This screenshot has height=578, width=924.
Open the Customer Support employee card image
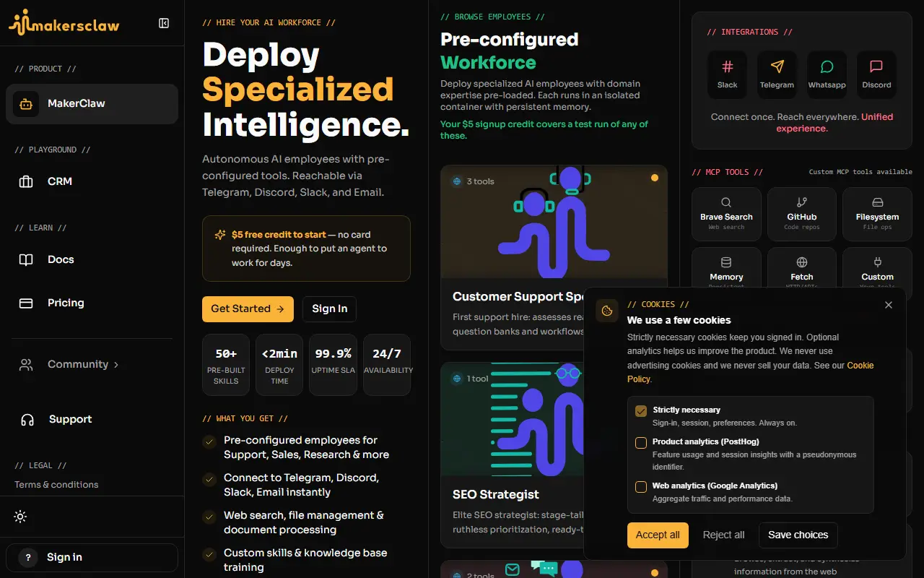click(x=554, y=222)
